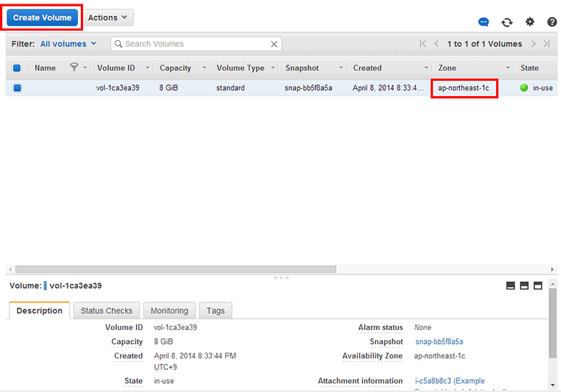
Task: Expand the All volumes filter dropdown
Action: pos(68,44)
